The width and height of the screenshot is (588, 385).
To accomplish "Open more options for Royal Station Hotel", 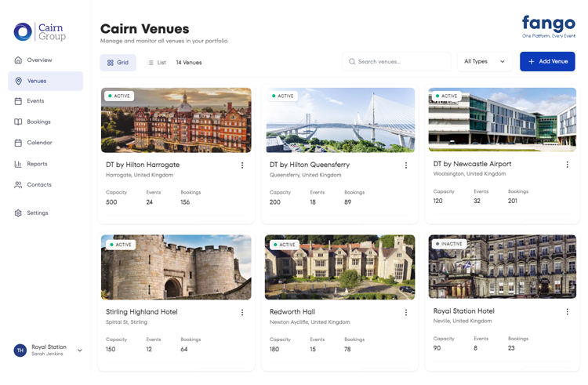I will [567, 311].
